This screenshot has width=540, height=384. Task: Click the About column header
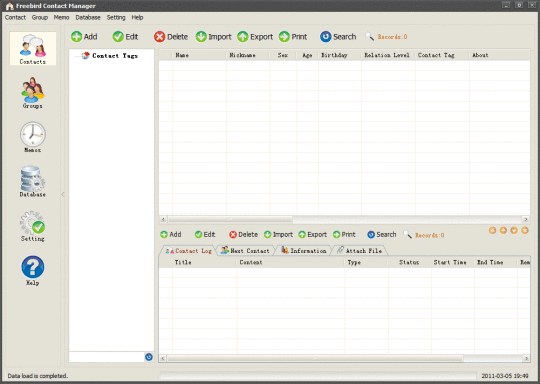(499, 55)
